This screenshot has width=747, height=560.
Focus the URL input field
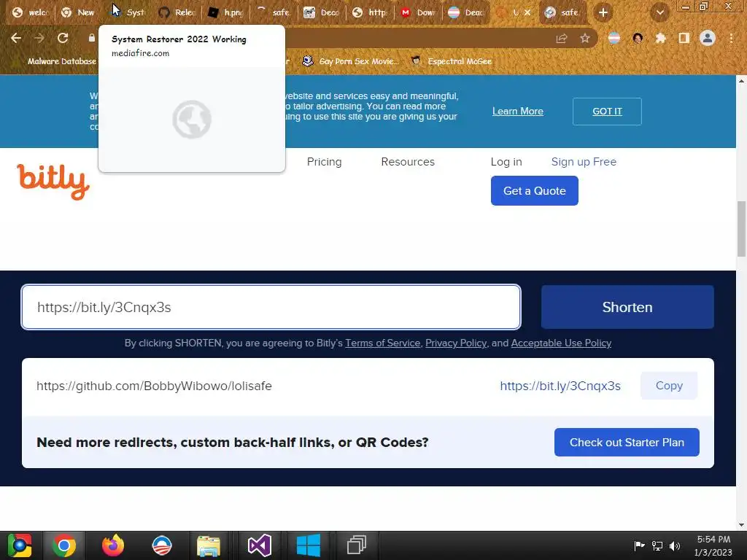(271, 307)
